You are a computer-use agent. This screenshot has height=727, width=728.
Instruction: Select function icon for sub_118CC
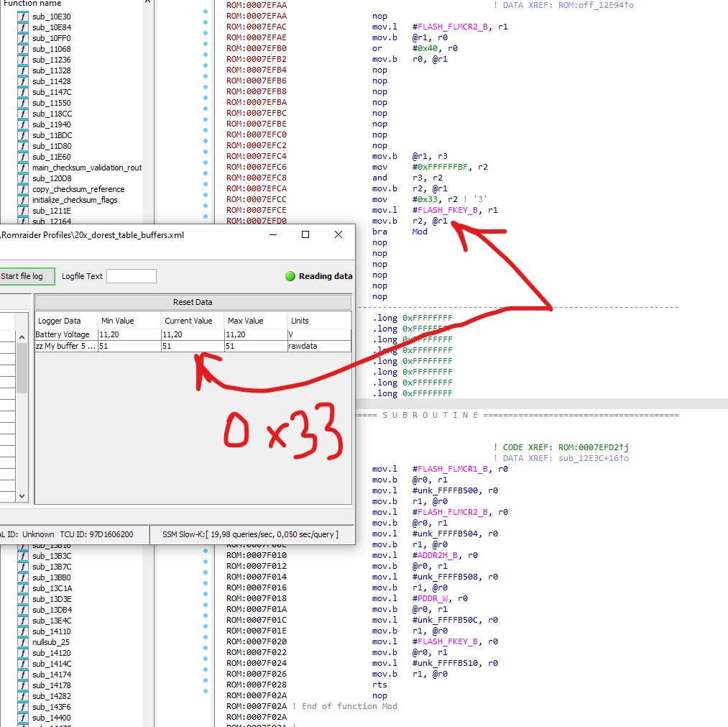[x=23, y=114]
